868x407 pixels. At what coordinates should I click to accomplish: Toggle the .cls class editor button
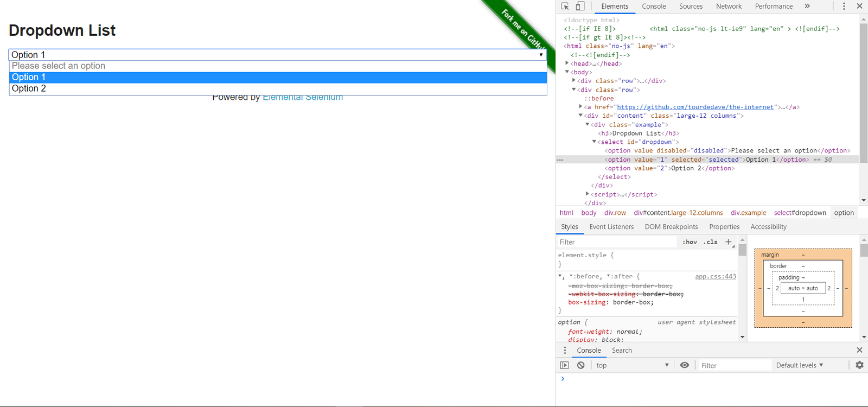[x=710, y=242]
